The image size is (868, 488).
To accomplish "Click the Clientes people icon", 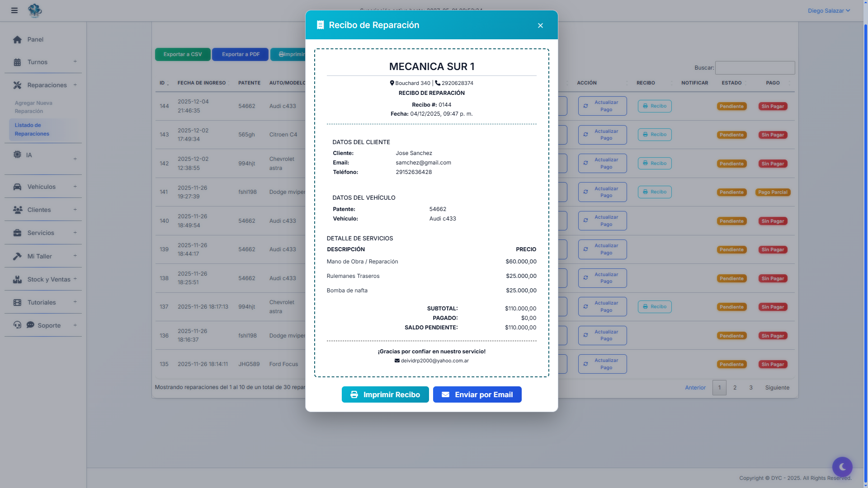I will click(x=18, y=210).
